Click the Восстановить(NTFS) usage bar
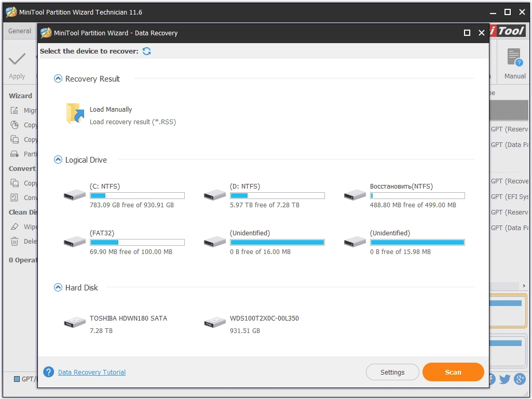The height and width of the screenshot is (399, 532). point(417,195)
